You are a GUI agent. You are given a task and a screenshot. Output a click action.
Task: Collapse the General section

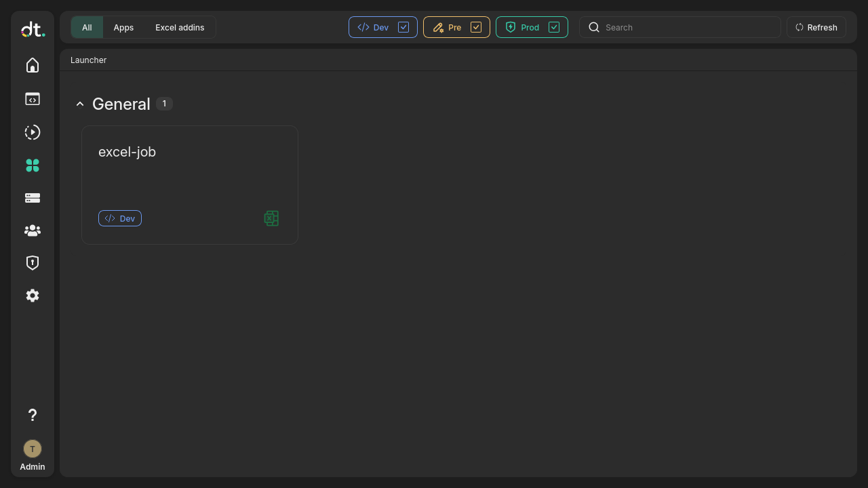80,104
